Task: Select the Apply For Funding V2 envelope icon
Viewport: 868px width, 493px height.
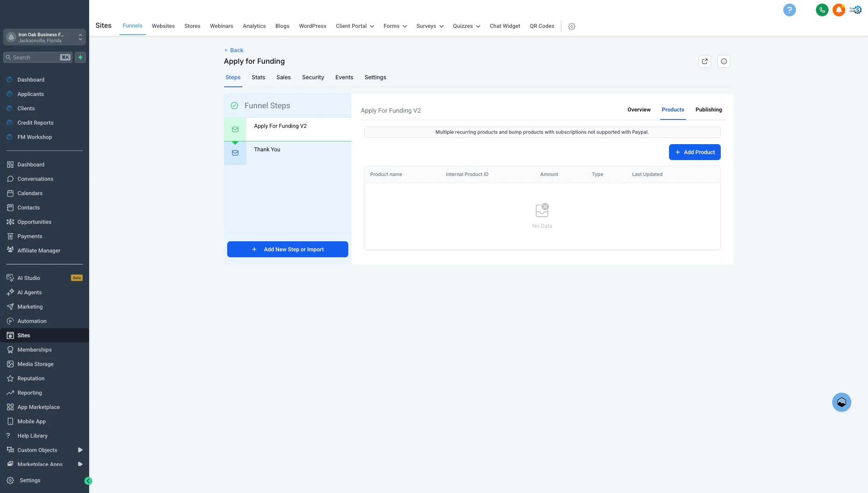Action: 235,129
